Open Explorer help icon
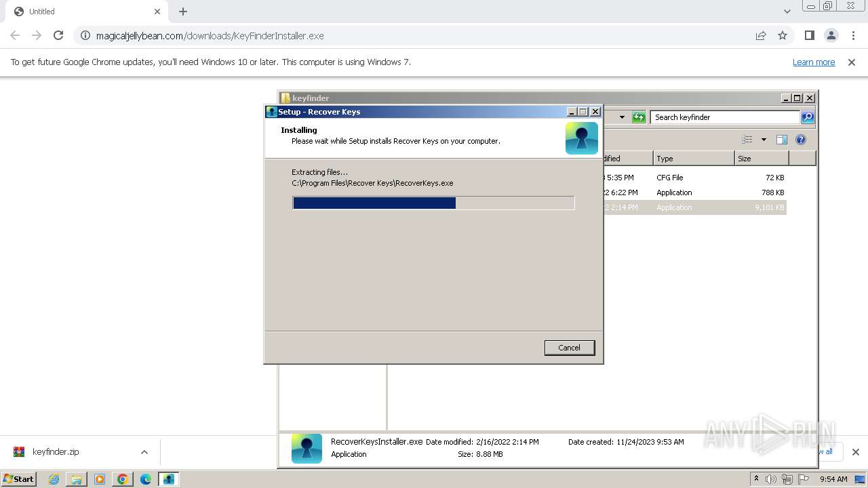The image size is (868, 488). click(x=801, y=140)
